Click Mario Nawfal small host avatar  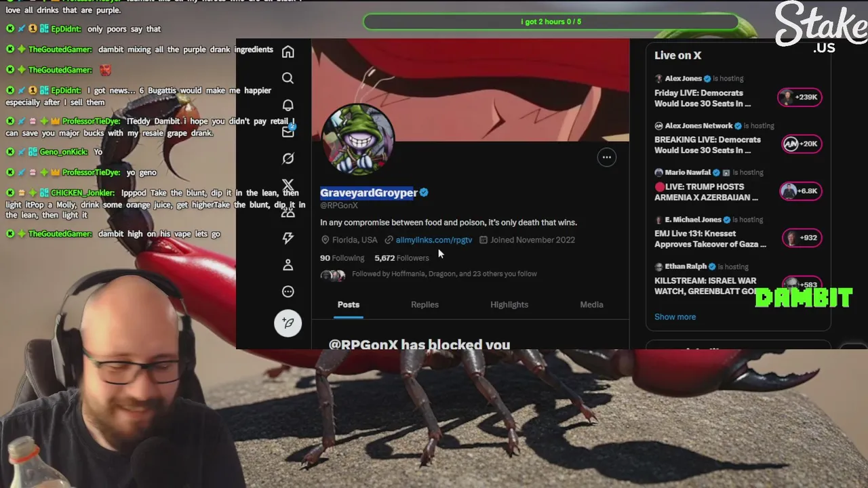[x=658, y=173]
